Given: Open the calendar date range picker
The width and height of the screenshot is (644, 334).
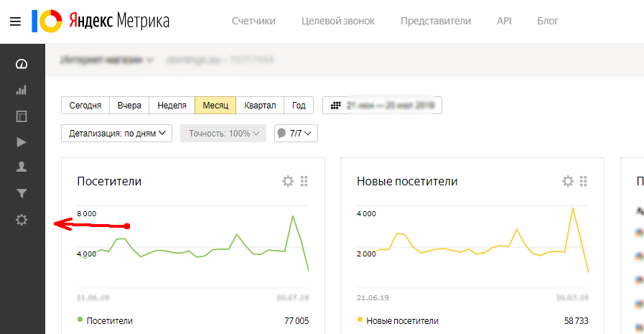Looking at the screenshot, I should click(x=382, y=105).
